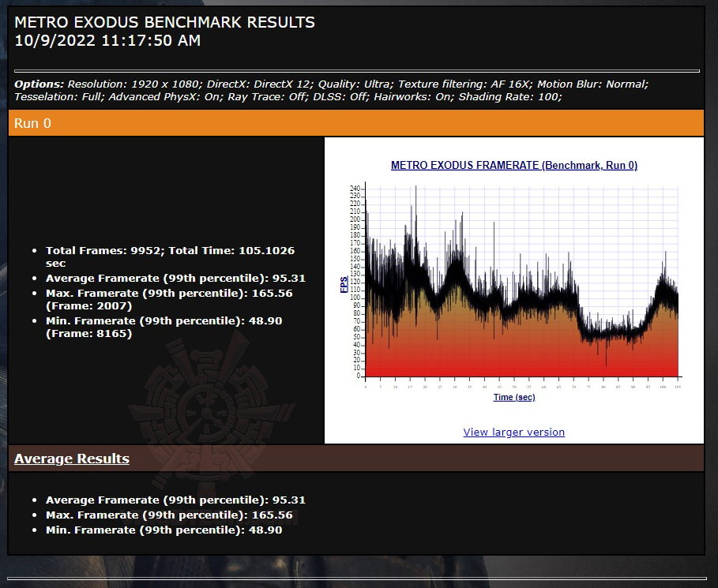Screen dimensions: 718x588
Task: Select the Run 0 orange header
Action: 355,123
